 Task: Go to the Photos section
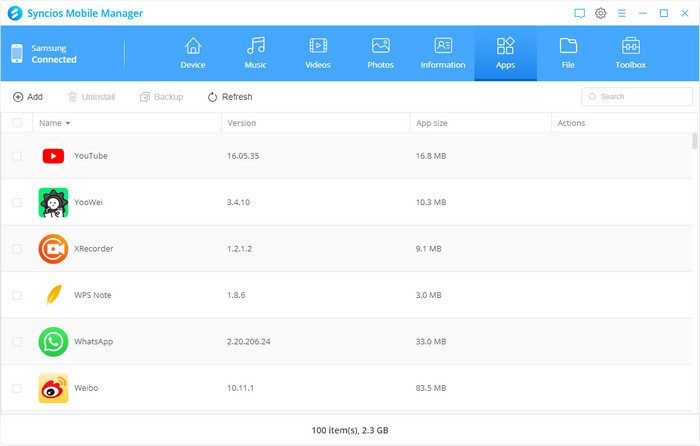coord(380,47)
